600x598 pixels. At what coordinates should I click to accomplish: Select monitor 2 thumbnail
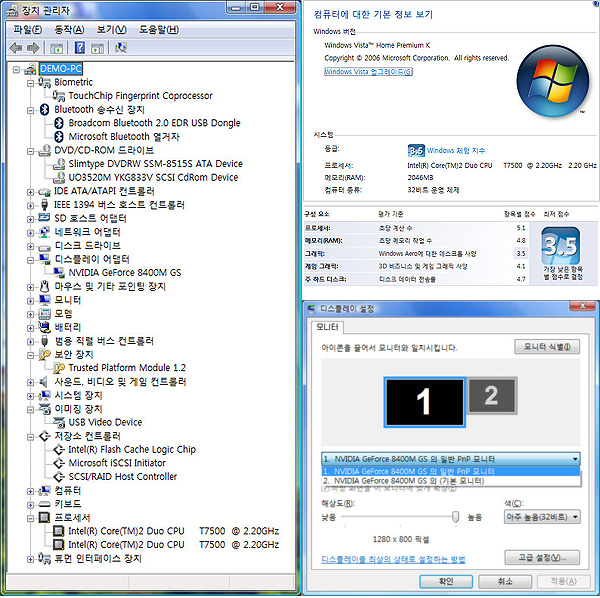click(x=492, y=396)
